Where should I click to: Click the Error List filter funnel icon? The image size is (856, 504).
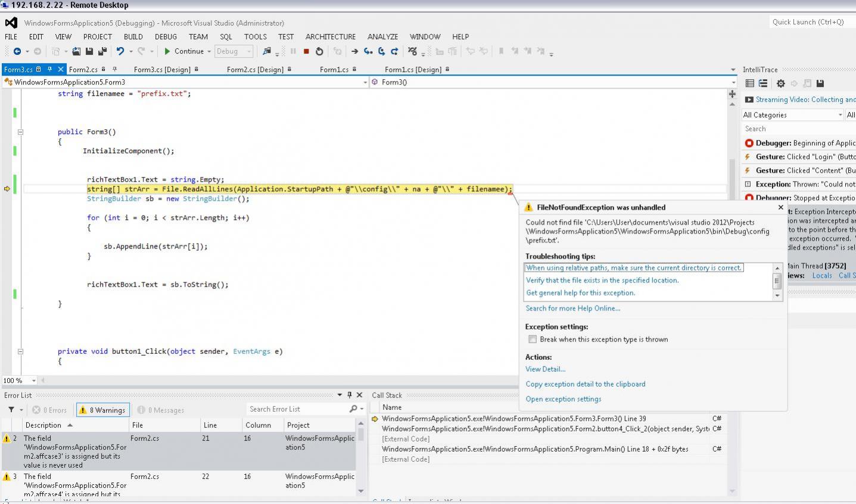(x=11, y=410)
